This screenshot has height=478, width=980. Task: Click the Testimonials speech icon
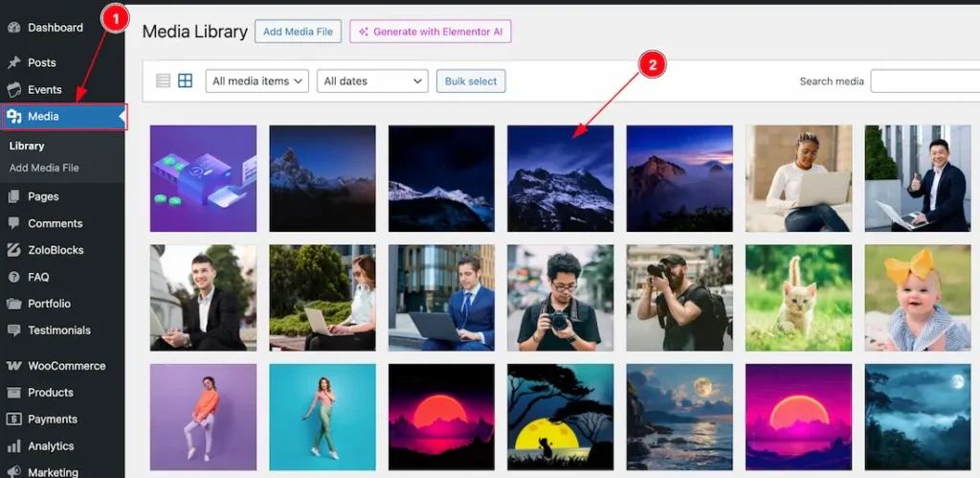[13, 330]
